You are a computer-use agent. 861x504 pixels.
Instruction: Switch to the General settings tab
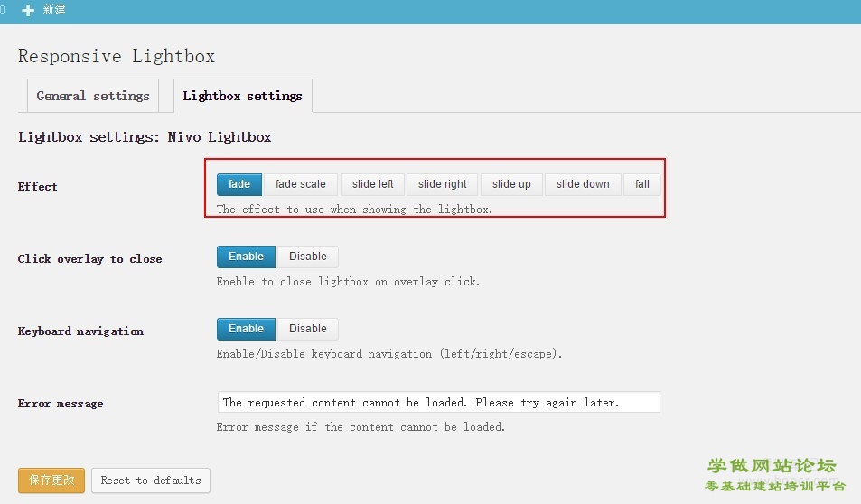click(93, 96)
